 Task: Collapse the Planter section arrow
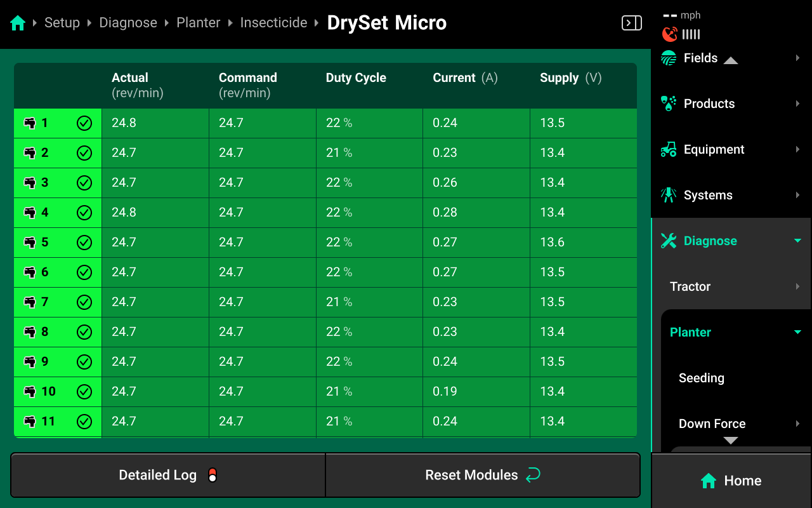(x=797, y=332)
